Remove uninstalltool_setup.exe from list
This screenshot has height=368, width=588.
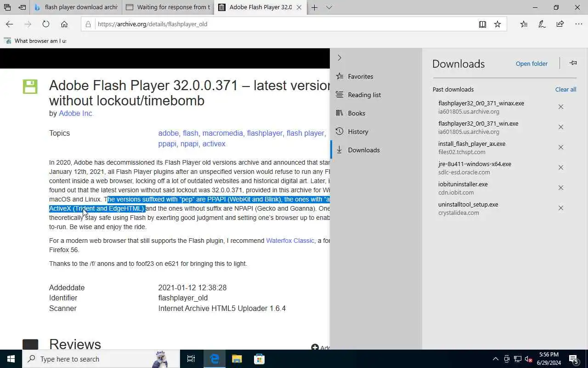tap(561, 208)
